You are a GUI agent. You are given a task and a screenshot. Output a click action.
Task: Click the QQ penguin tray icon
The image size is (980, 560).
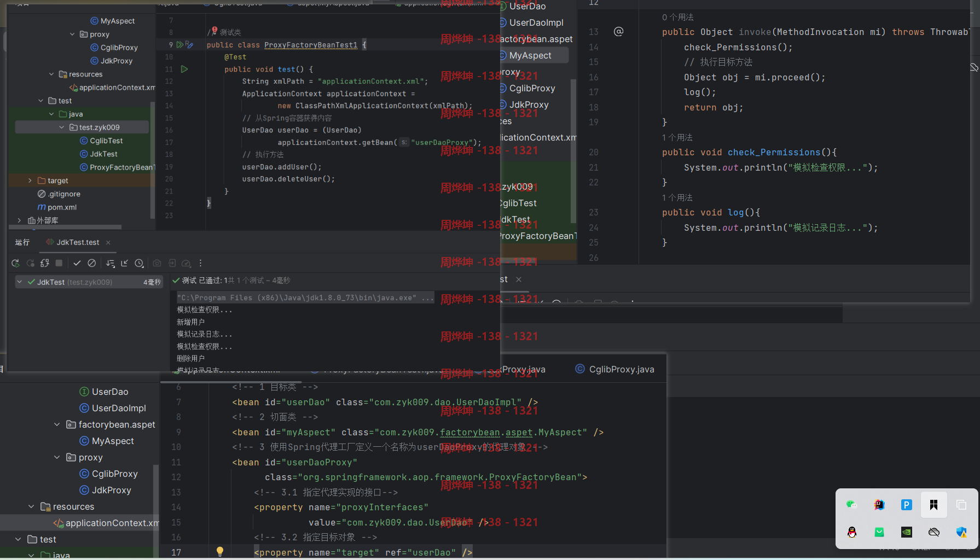[852, 532]
